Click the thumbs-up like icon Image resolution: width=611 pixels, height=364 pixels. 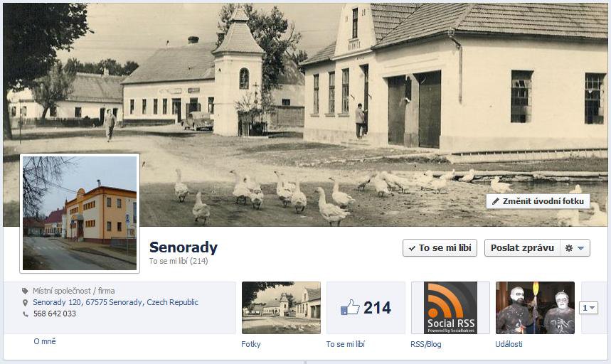coord(350,308)
